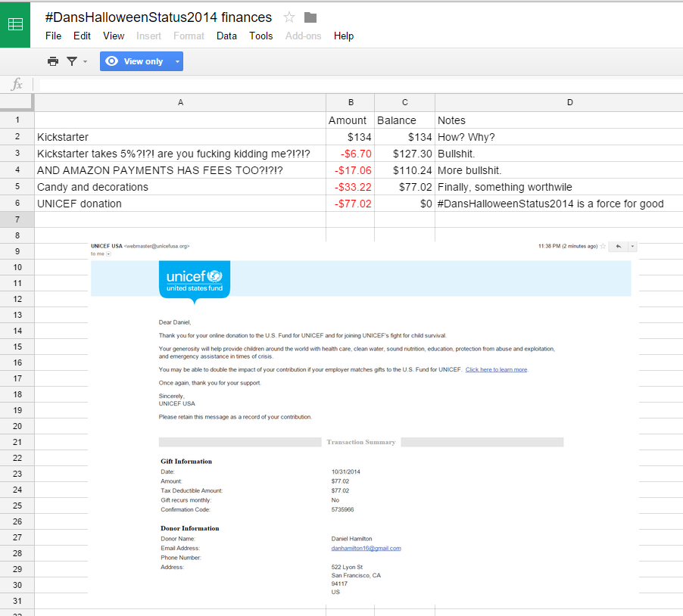Click the danhamilton16 email address link
683x616 pixels.
pyautogui.click(x=366, y=548)
